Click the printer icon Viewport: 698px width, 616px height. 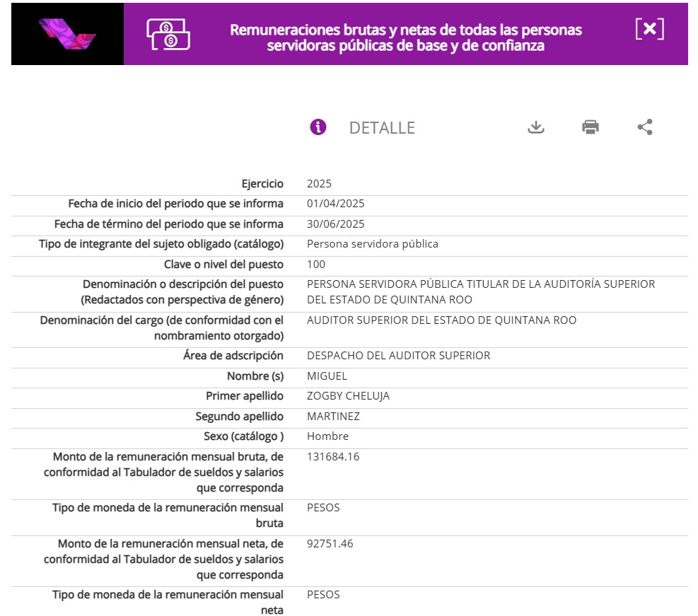(x=591, y=127)
